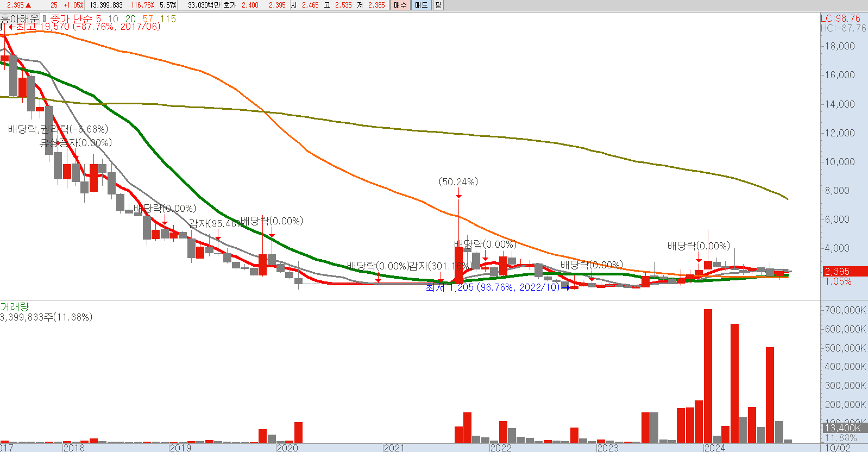This screenshot has height=452, width=868.
Task: Click the 매수 buy button
Action: [400, 5]
